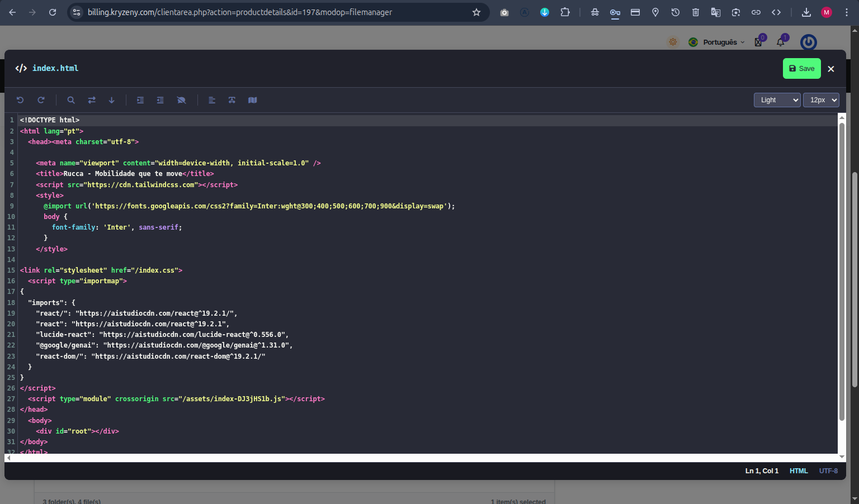Click the editor's vertical scrollbar

click(x=842, y=271)
